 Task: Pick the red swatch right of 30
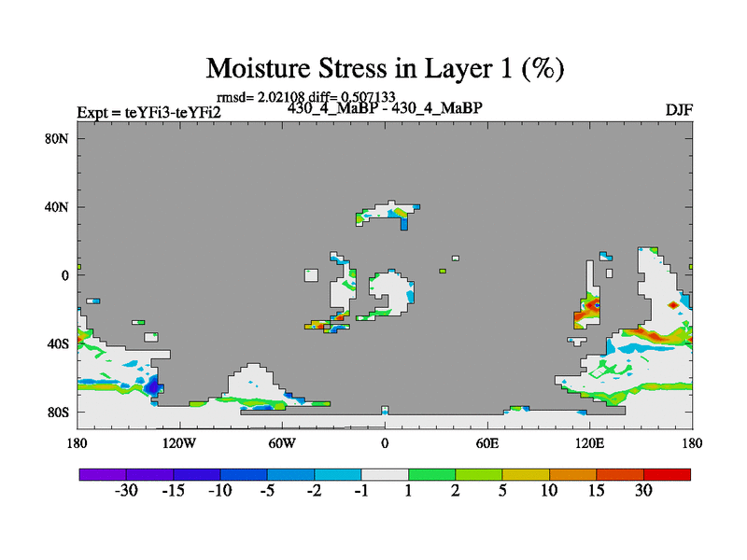667,474
